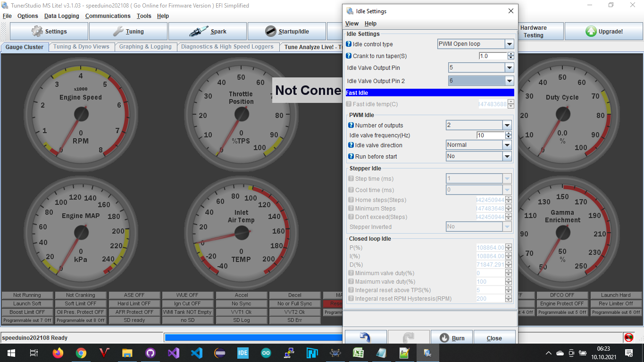
Task: Click the help icon beside Idle control type
Action: tap(348, 43)
